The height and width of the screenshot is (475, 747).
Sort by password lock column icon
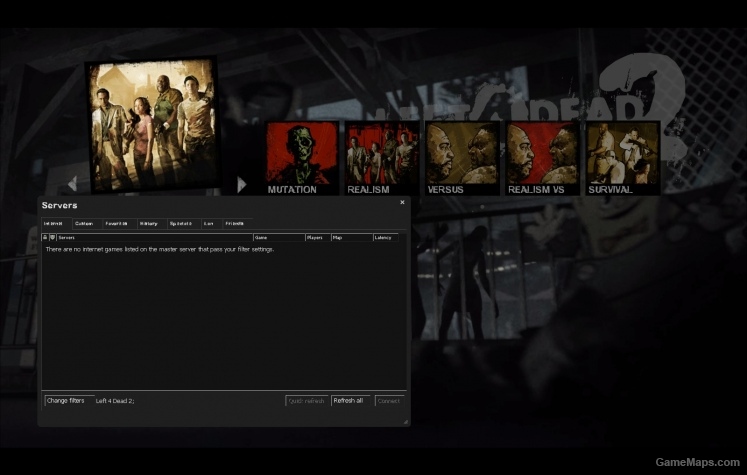tap(45, 237)
